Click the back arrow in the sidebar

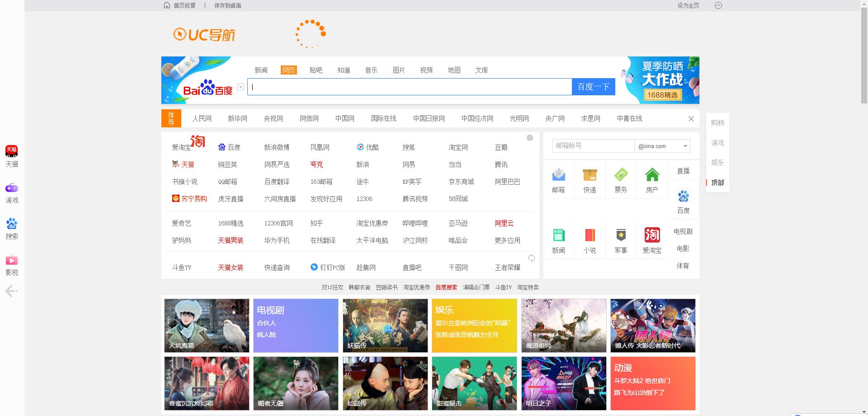pyautogui.click(x=11, y=291)
